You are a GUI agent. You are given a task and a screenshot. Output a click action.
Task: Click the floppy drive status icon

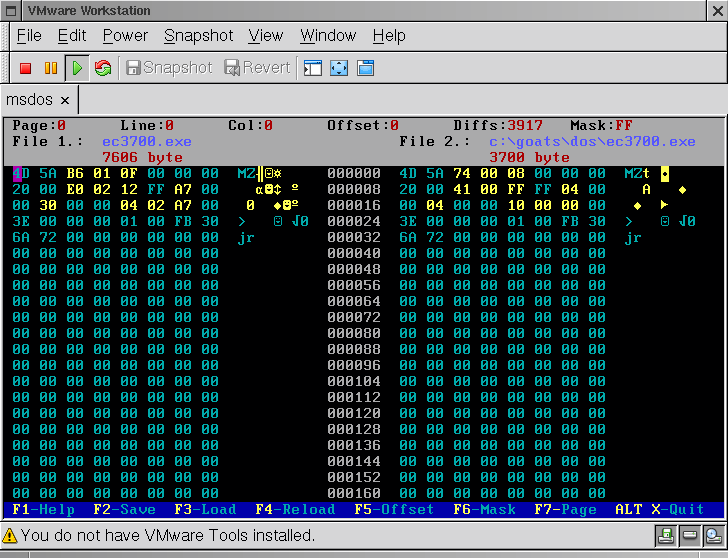pyautogui.click(x=666, y=536)
